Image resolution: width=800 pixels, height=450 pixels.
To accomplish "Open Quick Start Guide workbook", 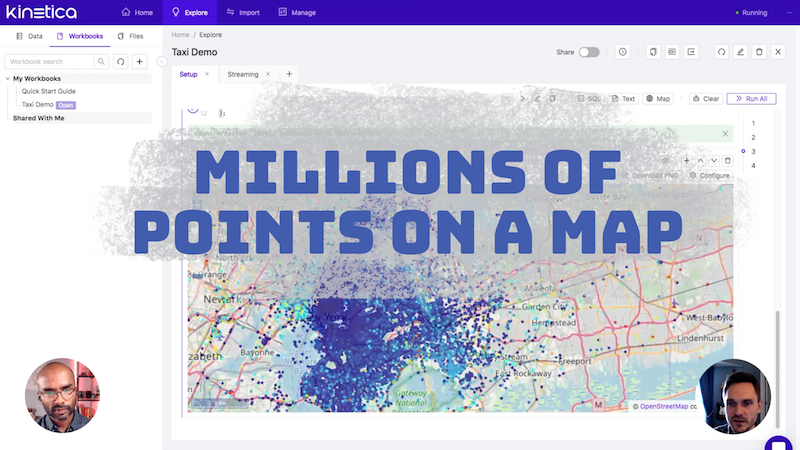I will tap(49, 91).
